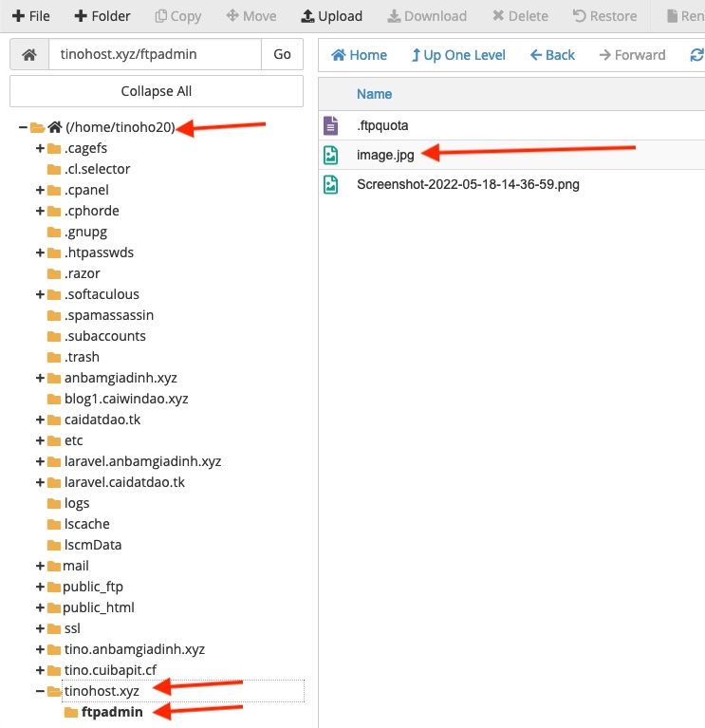This screenshot has height=728, width=705.
Task: Select the tinohost.xyz folder label
Action: [x=102, y=691]
